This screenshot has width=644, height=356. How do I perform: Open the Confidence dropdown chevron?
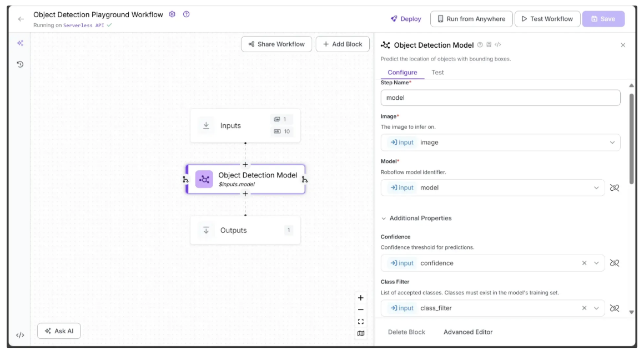pyautogui.click(x=597, y=263)
